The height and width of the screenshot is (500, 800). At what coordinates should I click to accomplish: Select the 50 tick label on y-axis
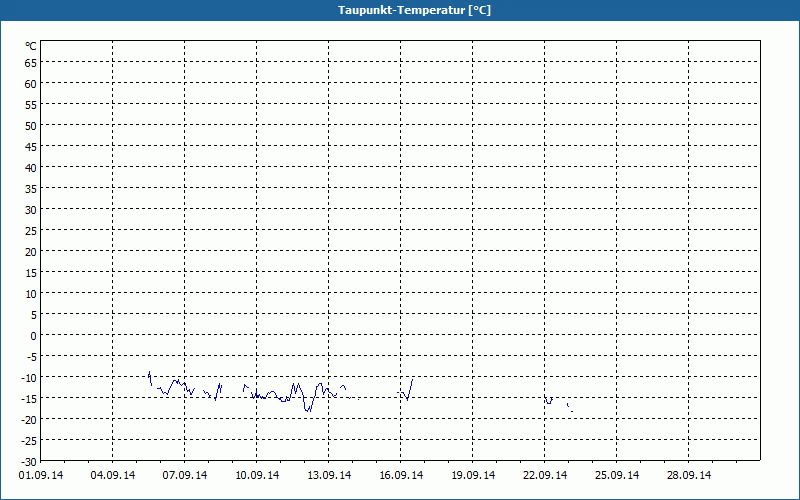(x=31, y=125)
